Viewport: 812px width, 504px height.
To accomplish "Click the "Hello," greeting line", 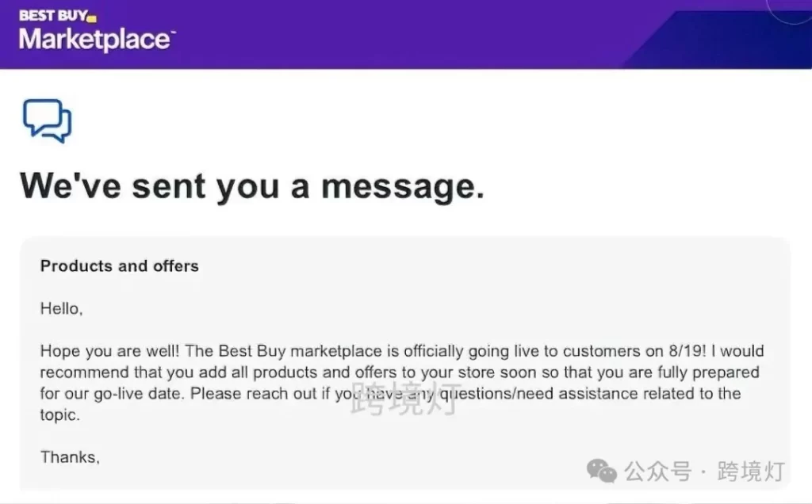I will point(62,309).
